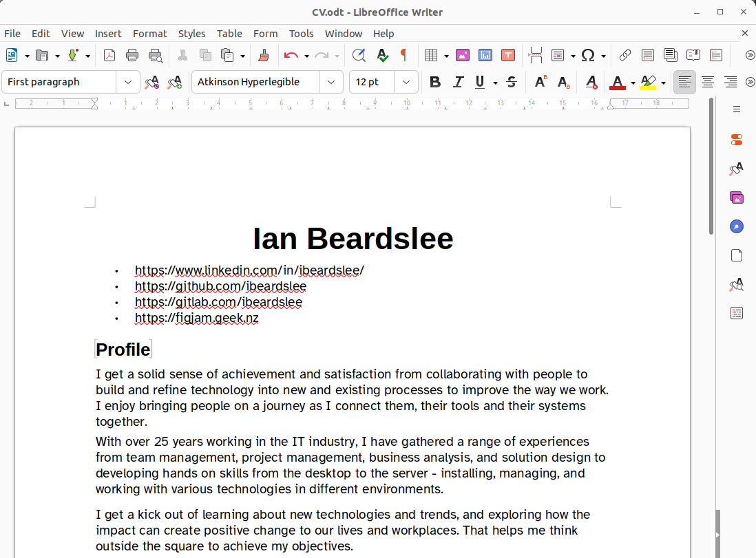The width and height of the screenshot is (756, 558).
Task: Enable center alignment
Action: [708, 82]
